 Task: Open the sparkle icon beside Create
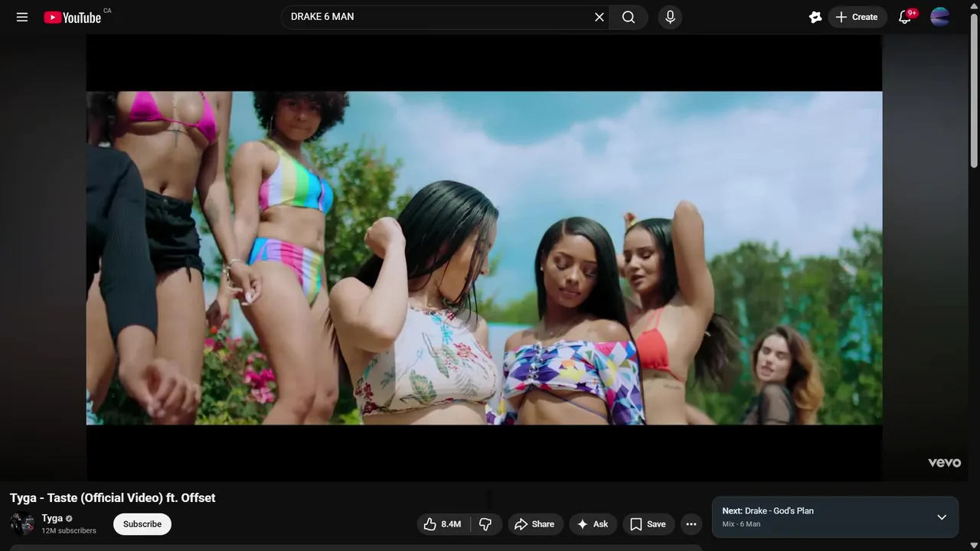pos(815,17)
